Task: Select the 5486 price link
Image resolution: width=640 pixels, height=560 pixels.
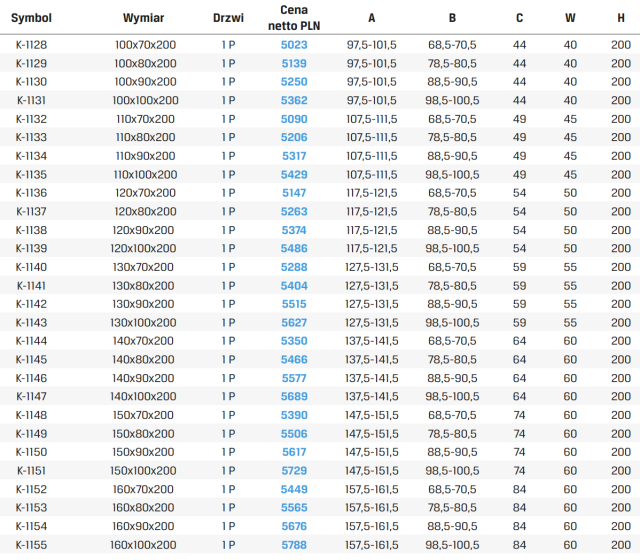Action: [x=294, y=249]
